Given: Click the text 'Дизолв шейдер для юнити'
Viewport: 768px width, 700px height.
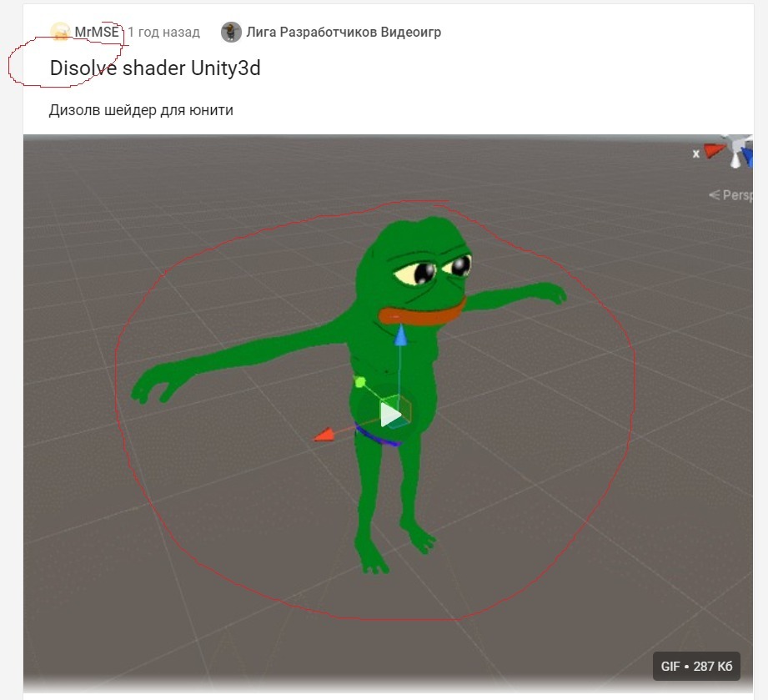Looking at the screenshot, I should point(141,110).
